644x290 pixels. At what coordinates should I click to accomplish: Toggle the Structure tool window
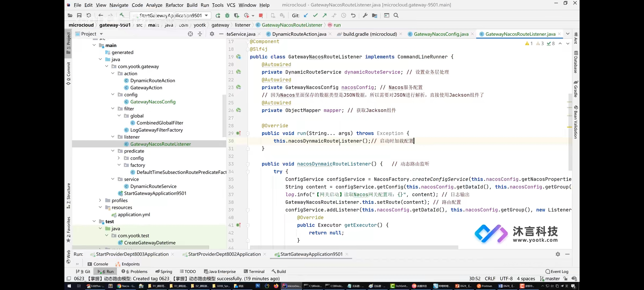pyautogui.click(x=68, y=196)
